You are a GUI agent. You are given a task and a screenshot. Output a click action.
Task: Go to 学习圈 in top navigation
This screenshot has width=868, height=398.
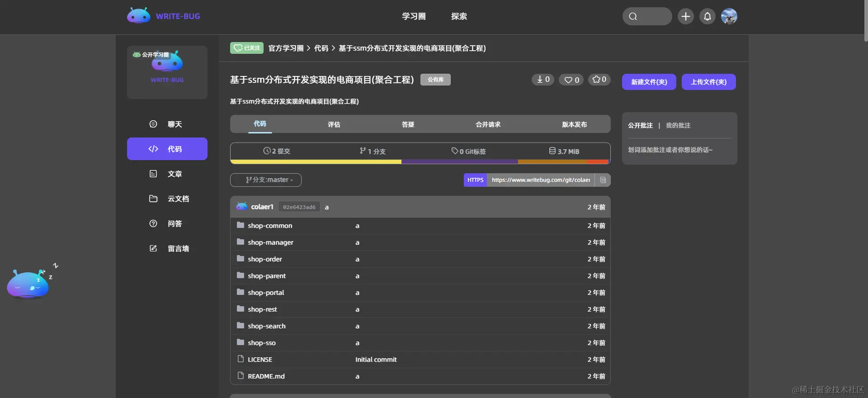[x=414, y=16]
